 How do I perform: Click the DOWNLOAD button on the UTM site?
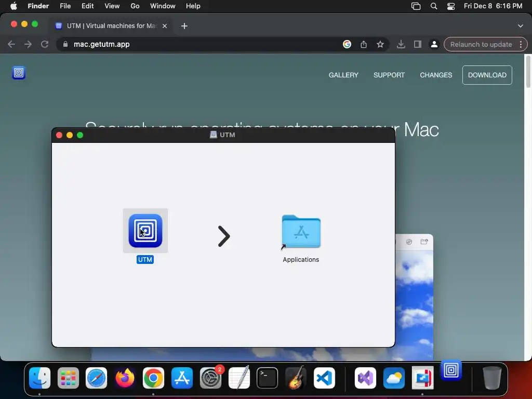pos(487,75)
